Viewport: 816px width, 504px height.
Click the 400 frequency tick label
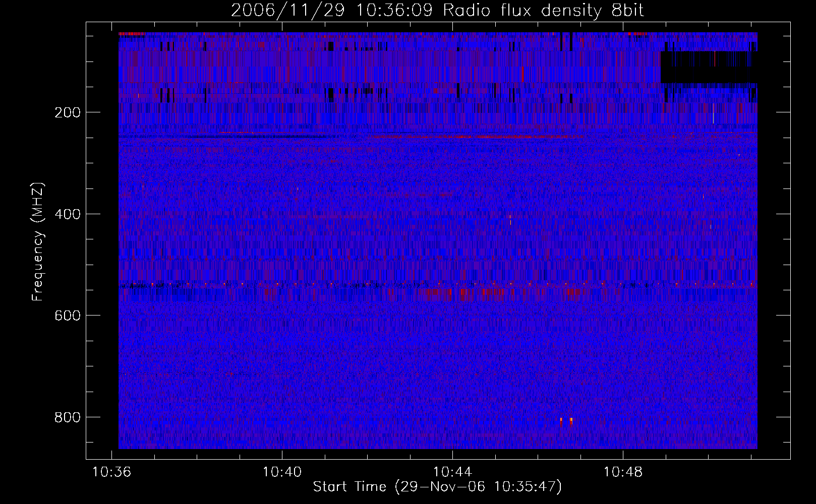(x=68, y=214)
